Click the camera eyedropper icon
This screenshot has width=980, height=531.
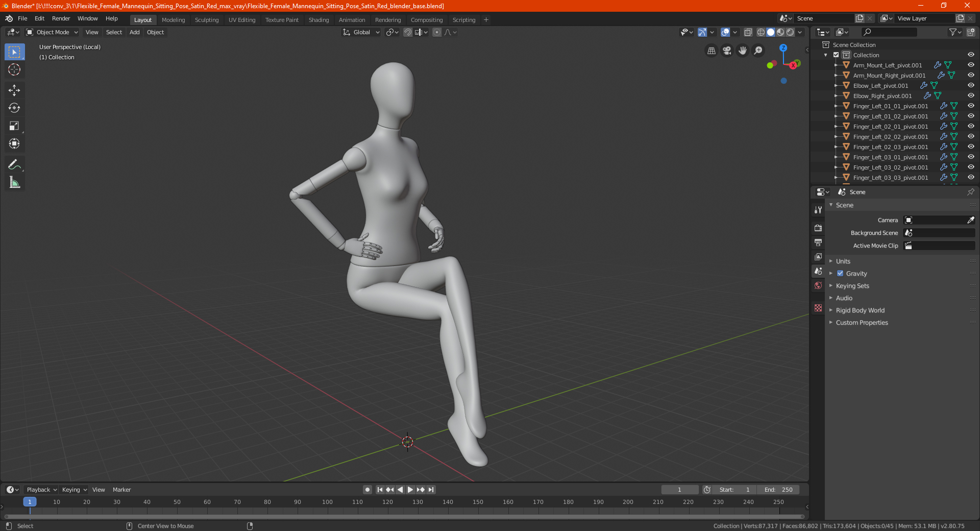pos(970,220)
